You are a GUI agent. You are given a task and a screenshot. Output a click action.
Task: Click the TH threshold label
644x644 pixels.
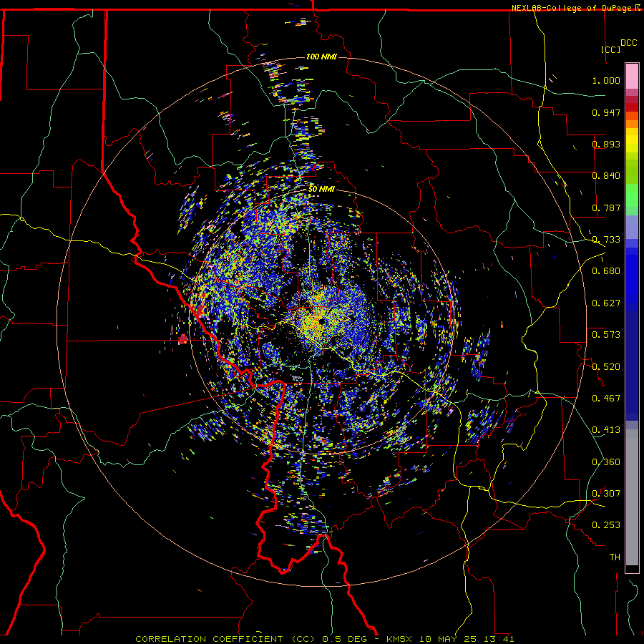[x=615, y=557]
